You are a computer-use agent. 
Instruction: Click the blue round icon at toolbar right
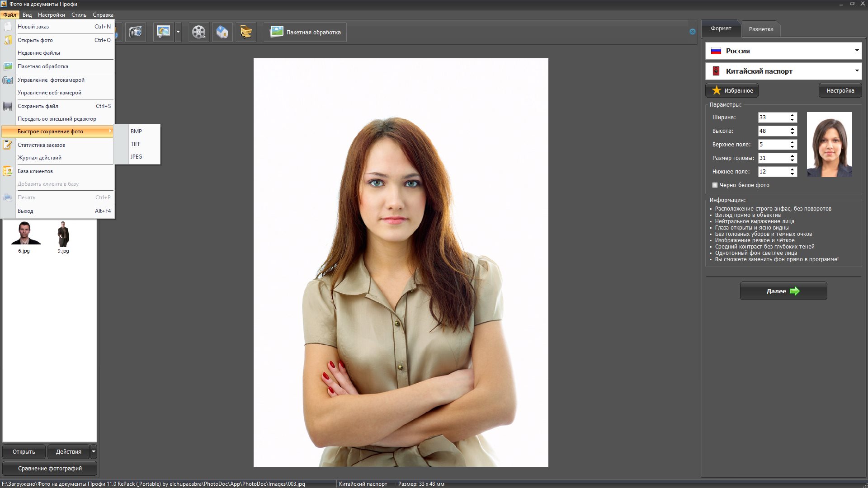click(692, 32)
